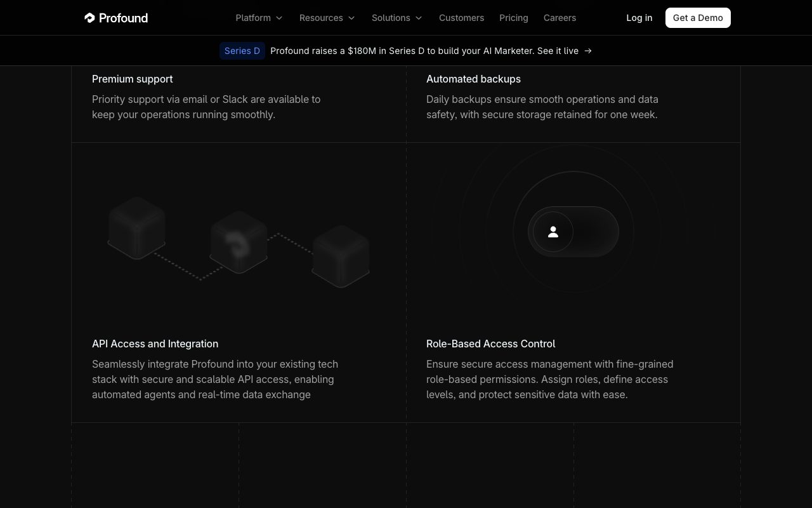This screenshot has width=812, height=508.
Task: Click the 'Automated backups' heading
Action: click(473, 79)
